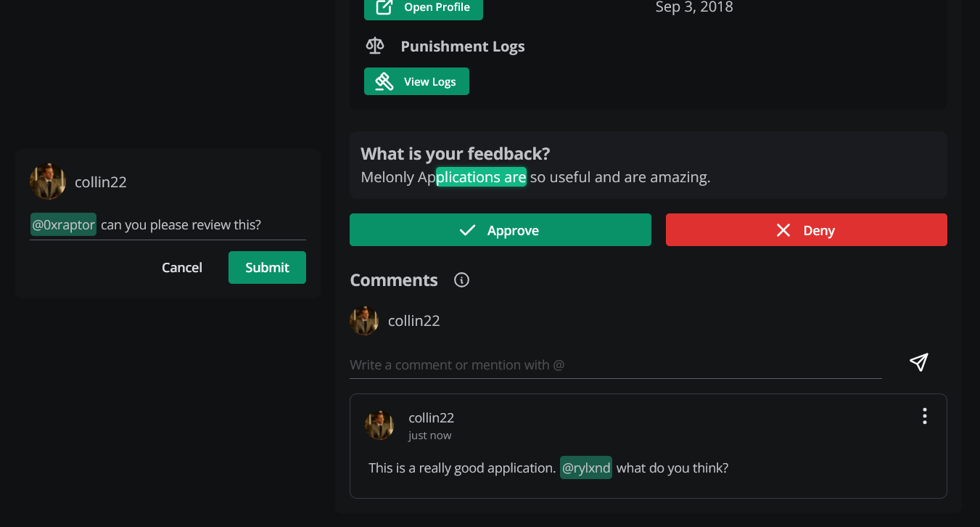The height and width of the screenshot is (527, 980).
Task: Click the @rylxnd mention in the comment
Action: (585, 467)
